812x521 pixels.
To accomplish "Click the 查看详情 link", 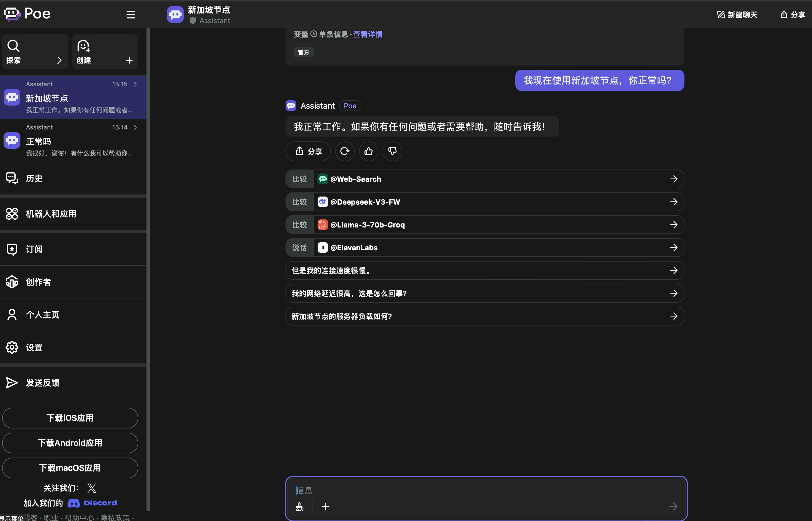I will 368,35.
